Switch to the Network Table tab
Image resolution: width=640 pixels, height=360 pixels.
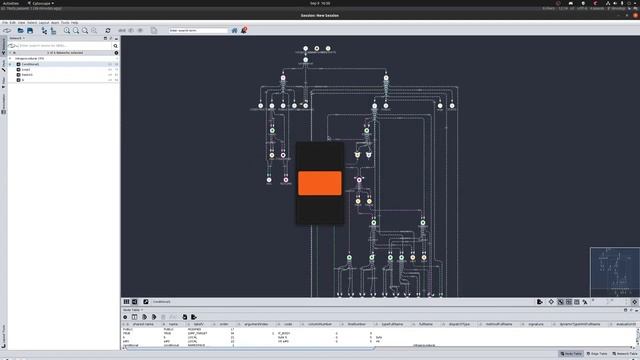pyautogui.click(x=624, y=353)
